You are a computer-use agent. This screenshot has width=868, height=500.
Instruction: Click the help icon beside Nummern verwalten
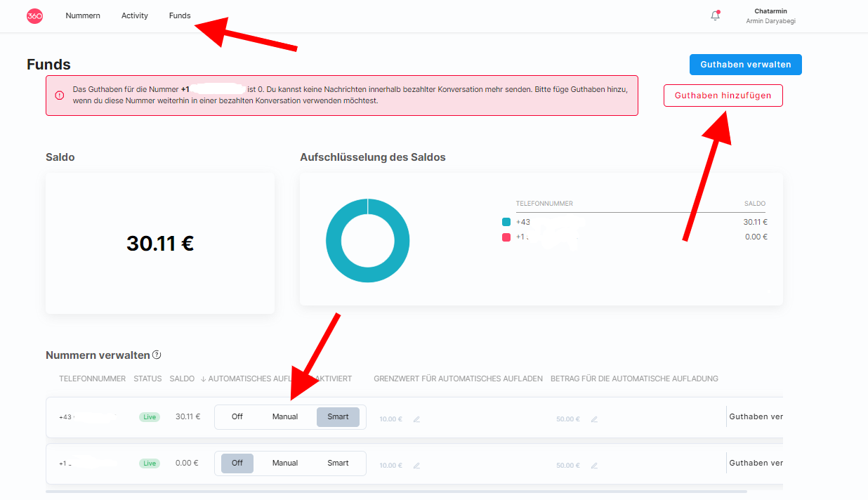157,355
